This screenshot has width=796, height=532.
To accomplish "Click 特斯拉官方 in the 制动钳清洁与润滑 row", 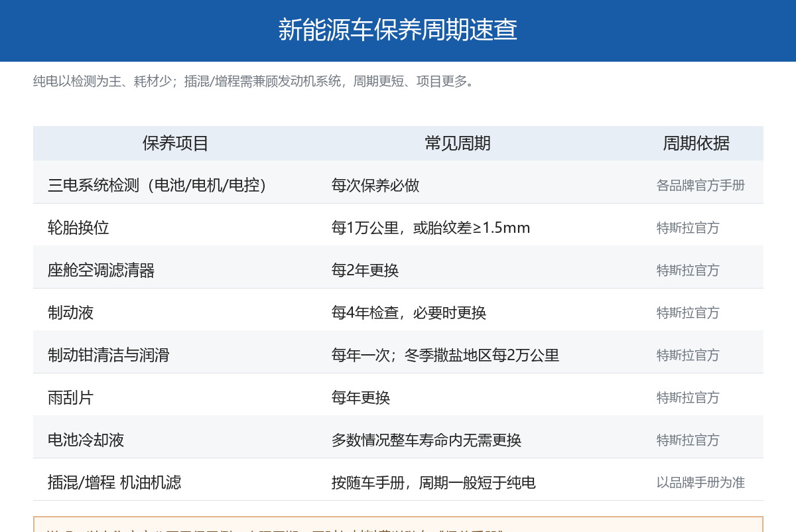I will click(x=688, y=356).
